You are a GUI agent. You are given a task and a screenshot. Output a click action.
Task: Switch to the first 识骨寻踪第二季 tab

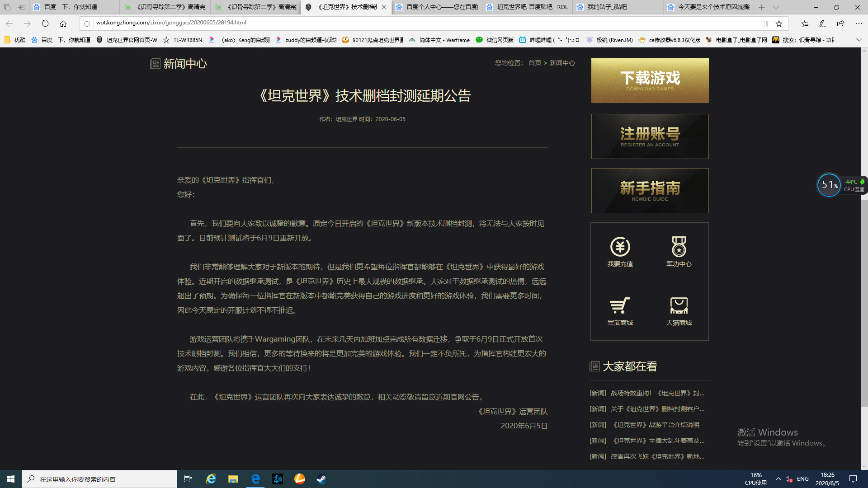pos(165,7)
